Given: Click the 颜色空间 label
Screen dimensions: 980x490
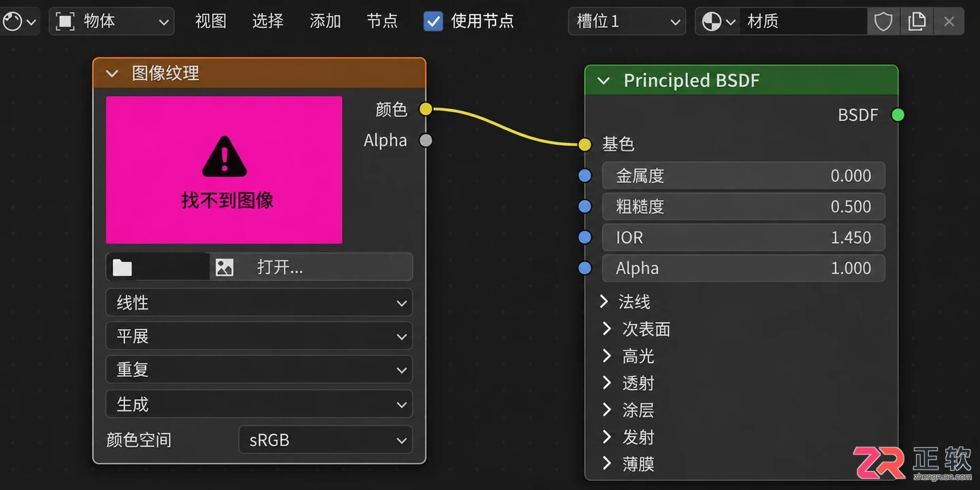Looking at the screenshot, I should 139,440.
